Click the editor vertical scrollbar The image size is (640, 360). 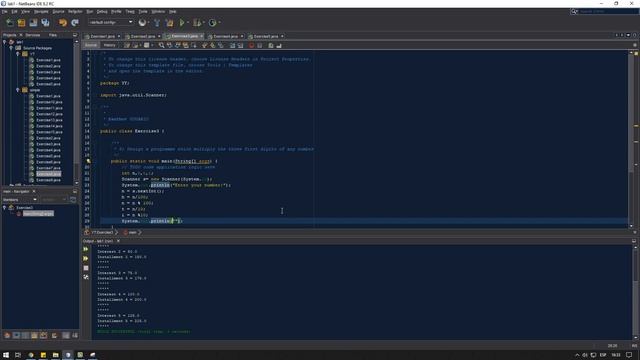tap(631, 139)
